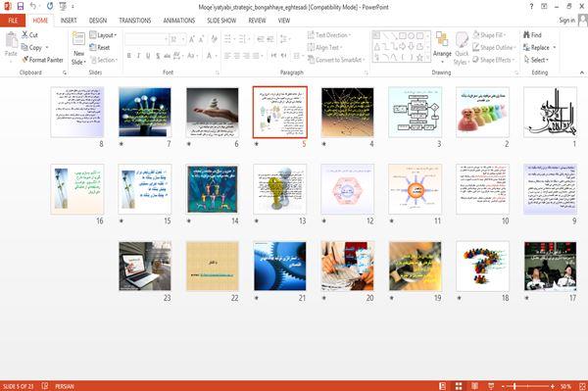Click zoom out minus button

(x=504, y=386)
